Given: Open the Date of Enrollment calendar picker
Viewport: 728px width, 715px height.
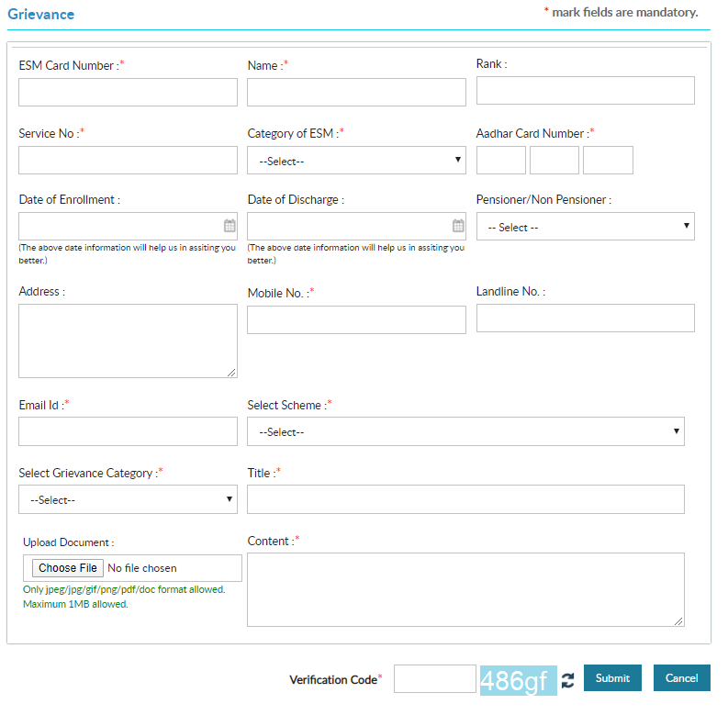Looking at the screenshot, I should (x=230, y=226).
